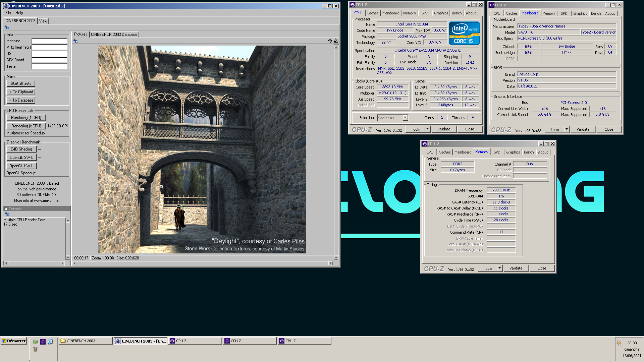Click the Machine input field
The image size is (644, 362).
coord(50,41)
